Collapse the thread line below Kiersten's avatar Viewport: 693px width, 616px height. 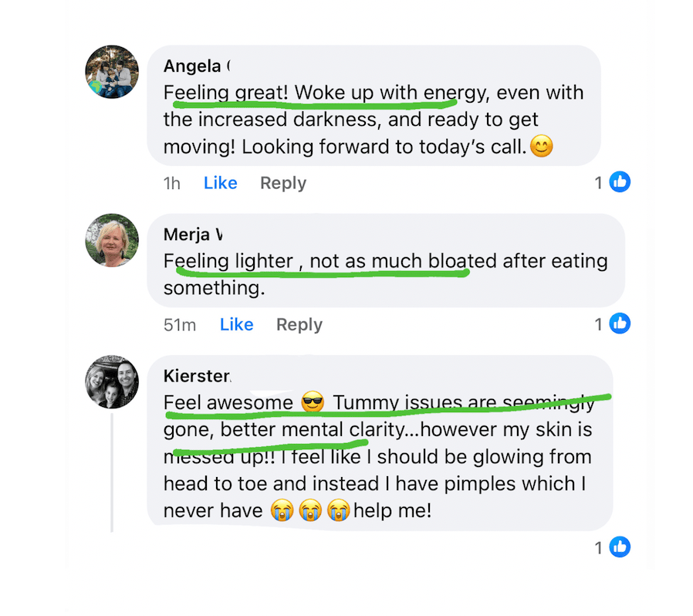(x=112, y=472)
